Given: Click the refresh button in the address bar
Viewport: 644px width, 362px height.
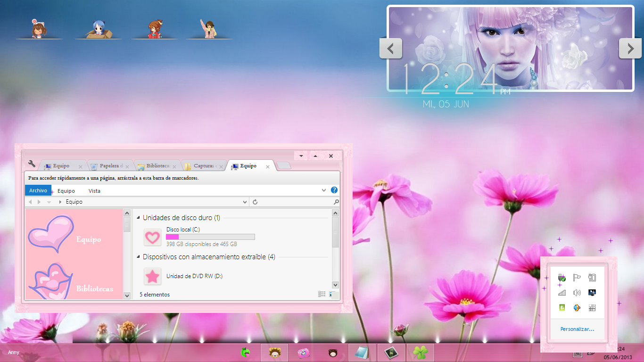Looking at the screenshot, I should 255,201.
